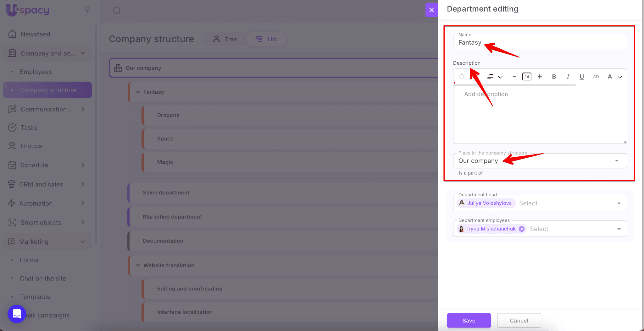Screen dimensions: 644x331
Task: Open the text alignment dropdown
Action: 495,77
